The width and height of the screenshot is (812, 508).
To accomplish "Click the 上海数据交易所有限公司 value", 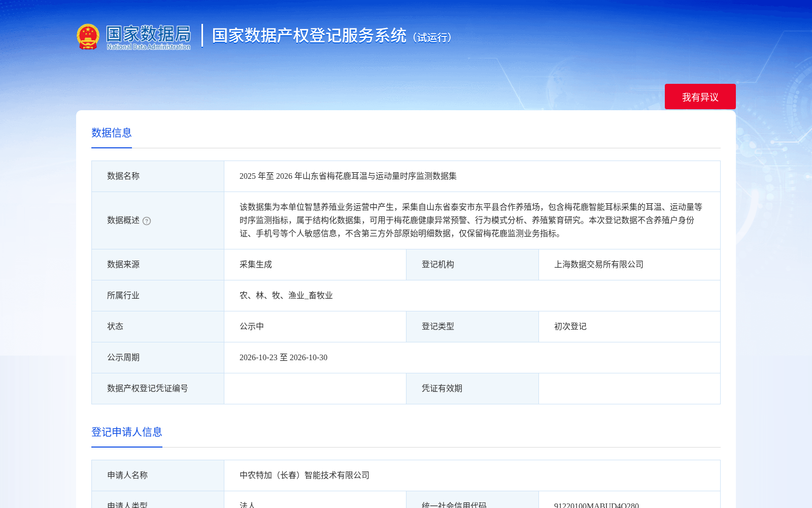I will pos(599,264).
